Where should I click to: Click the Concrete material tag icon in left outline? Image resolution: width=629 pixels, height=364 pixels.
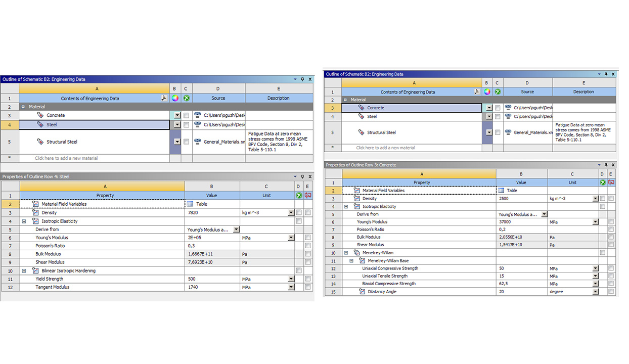pyautogui.click(x=40, y=115)
